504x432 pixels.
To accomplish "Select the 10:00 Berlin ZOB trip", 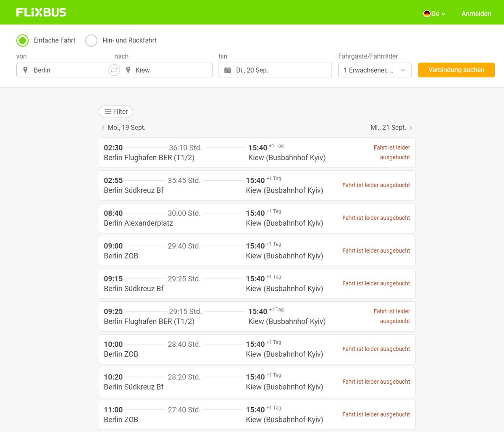I will [x=257, y=349].
